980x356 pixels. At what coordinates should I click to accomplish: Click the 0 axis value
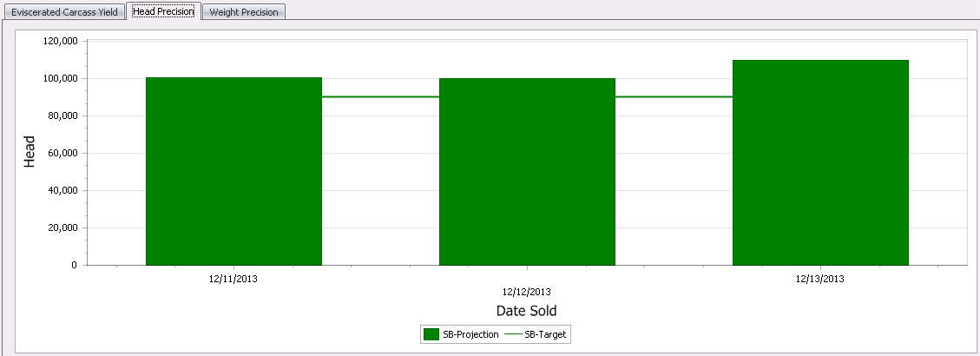[75, 265]
